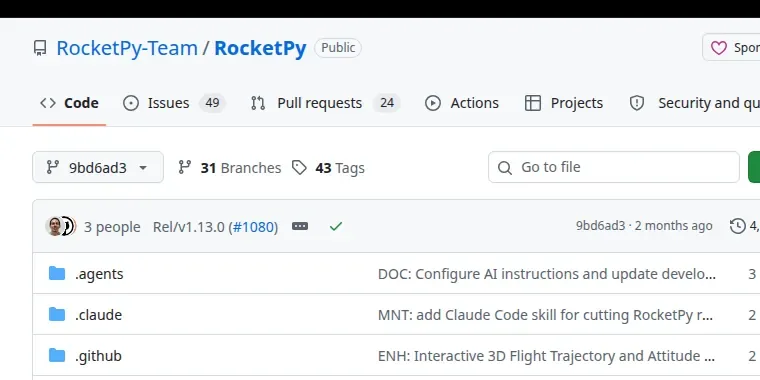Open commit hash 9bd6ad3 link
This screenshot has height=380, width=760.
[x=601, y=226]
